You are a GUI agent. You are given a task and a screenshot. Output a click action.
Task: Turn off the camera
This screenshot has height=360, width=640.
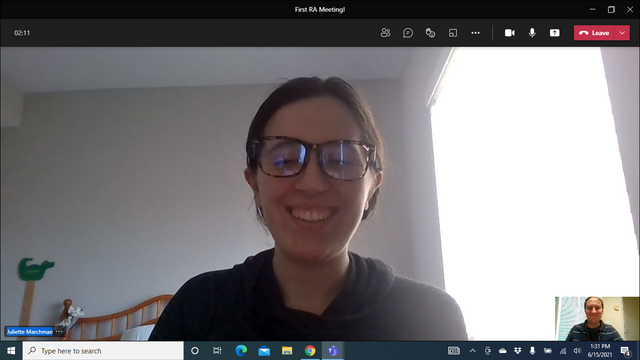pyautogui.click(x=510, y=33)
